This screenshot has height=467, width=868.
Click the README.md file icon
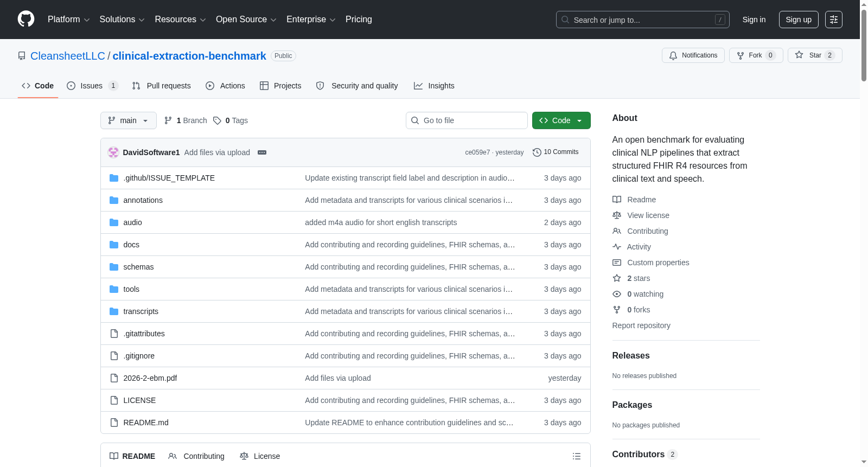coord(114,423)
